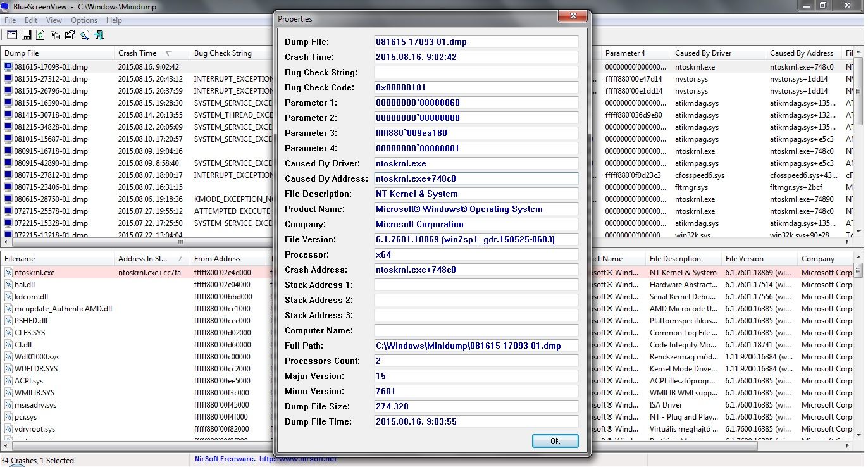Click the Exit door toolbar icon

click(x=99, y=35)
